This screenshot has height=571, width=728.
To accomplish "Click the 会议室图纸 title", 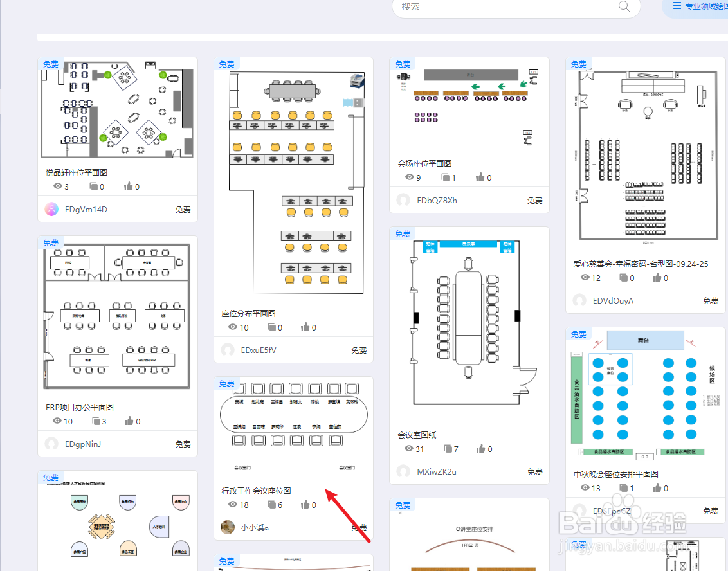I will tap(417, 435).
